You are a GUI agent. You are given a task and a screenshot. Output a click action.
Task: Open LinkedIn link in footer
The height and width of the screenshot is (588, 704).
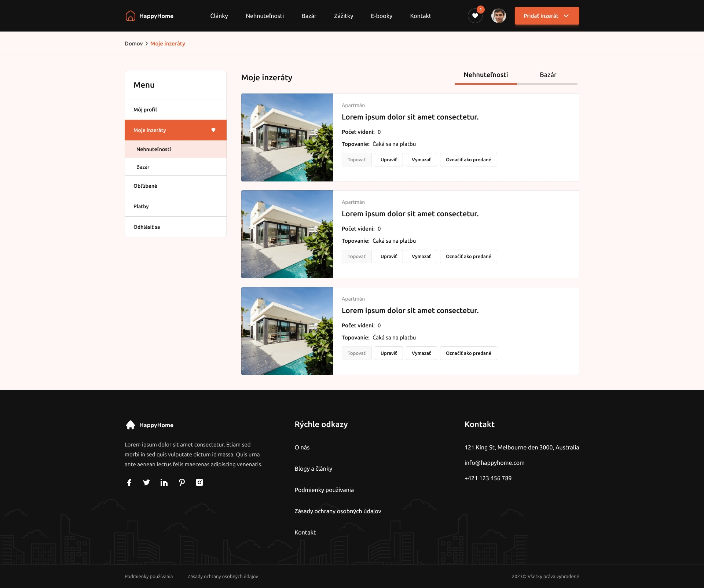[x=164, y=482]
